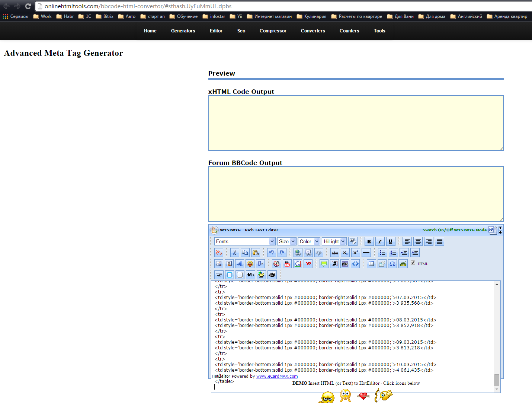This screenshot has height=403, width=532.
Task: Open the Google search insert tool
Action: 298,264
